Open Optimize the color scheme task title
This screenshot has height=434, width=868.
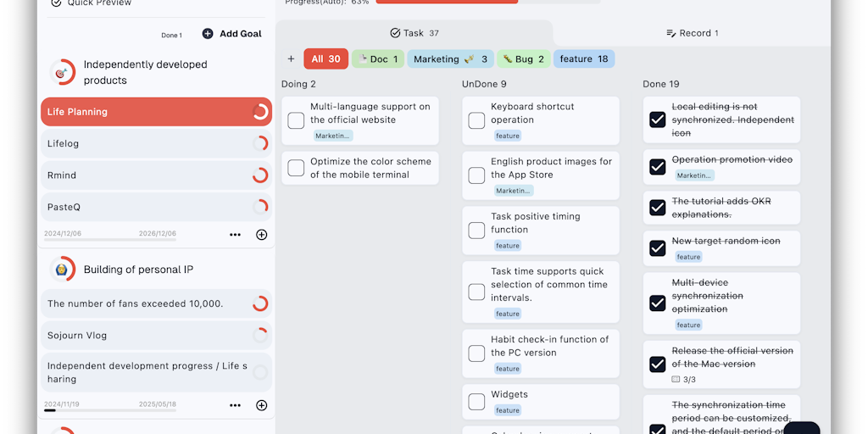tap(370, 169)
